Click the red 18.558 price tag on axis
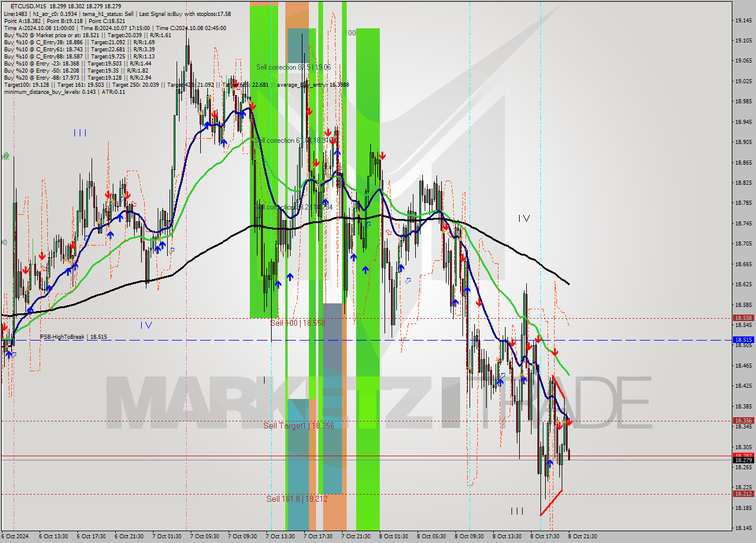 [743, 318]
